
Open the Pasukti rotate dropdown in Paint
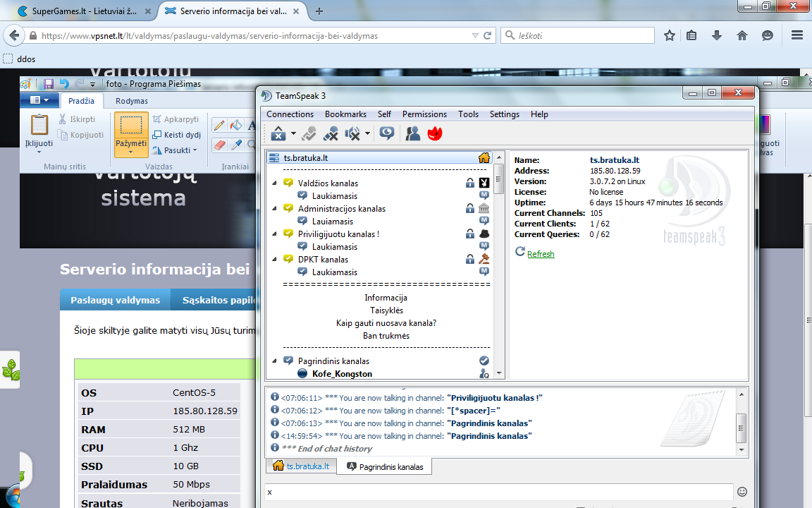175,150
